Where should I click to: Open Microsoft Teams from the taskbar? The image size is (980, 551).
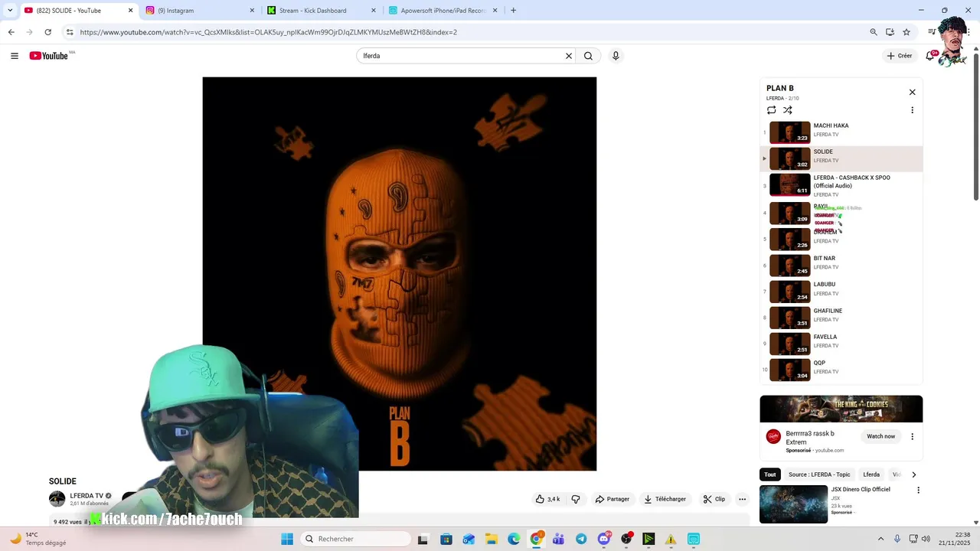coord(558,539)
